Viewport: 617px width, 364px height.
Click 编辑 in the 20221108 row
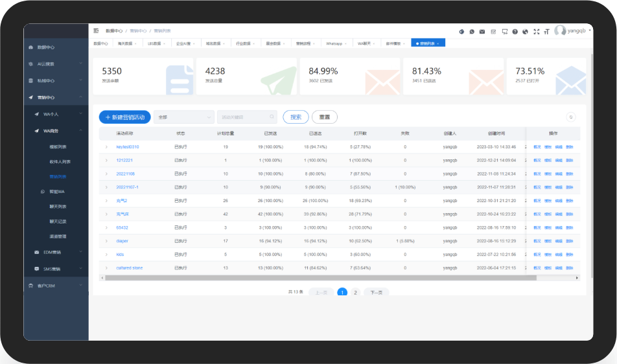click(x=559, y=174)
